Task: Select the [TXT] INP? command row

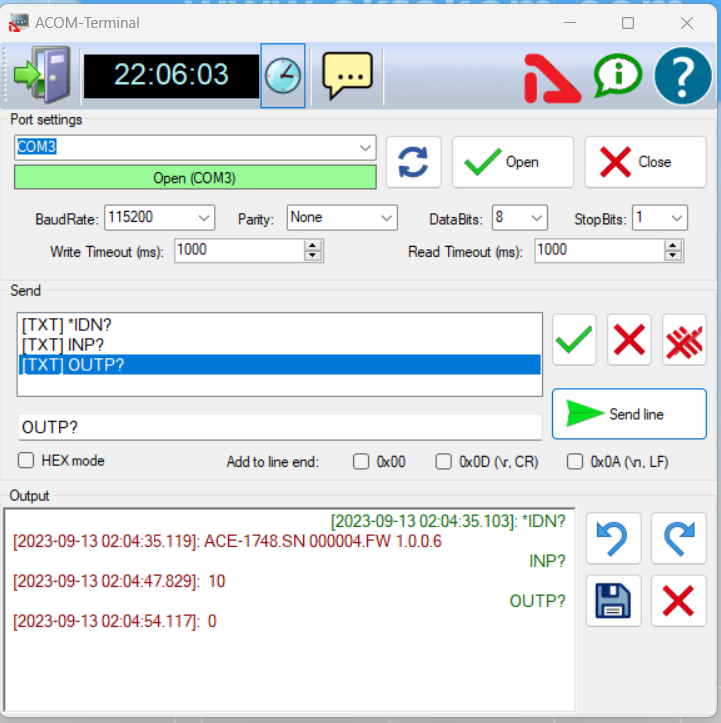Action: (279, 345)
